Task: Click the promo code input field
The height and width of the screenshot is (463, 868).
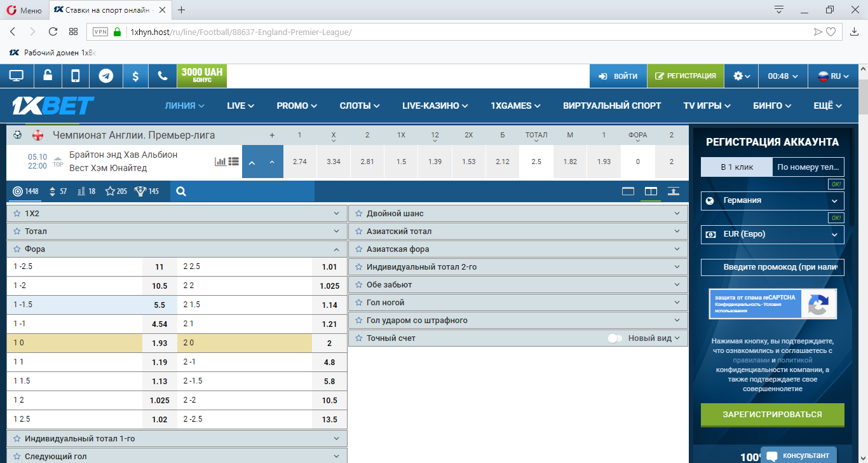Action: click(773, 267)
